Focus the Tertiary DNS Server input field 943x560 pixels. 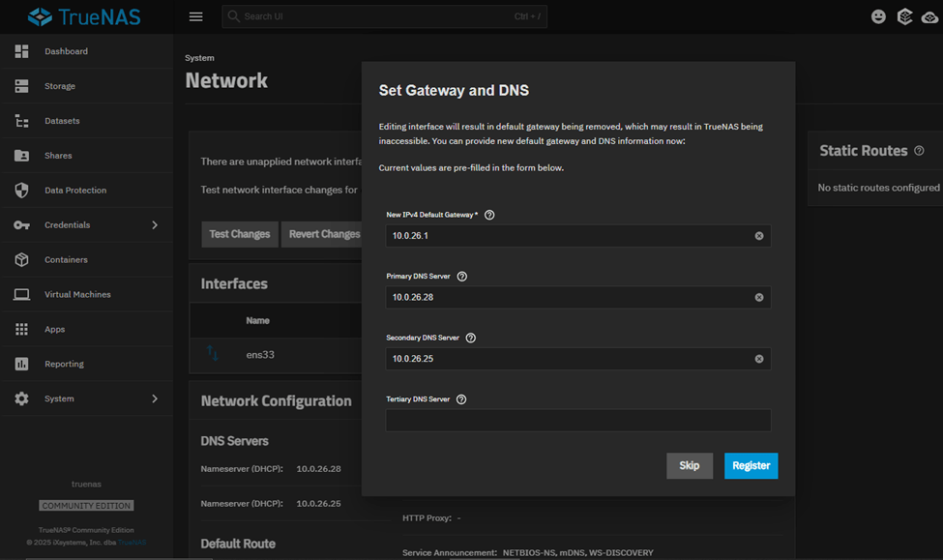point(577,420)
